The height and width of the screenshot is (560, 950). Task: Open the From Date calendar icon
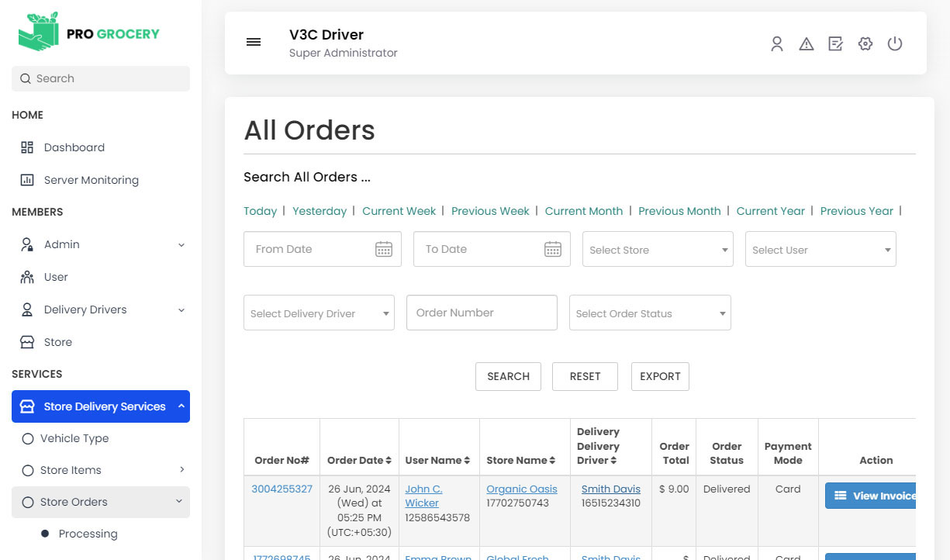pyautogui.click(x=384, y=249)
